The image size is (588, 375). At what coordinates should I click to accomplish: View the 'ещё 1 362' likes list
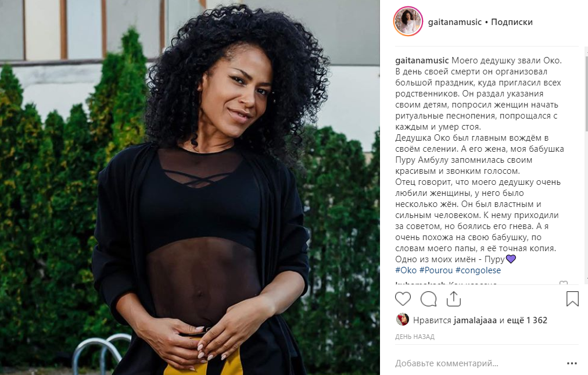527,320
